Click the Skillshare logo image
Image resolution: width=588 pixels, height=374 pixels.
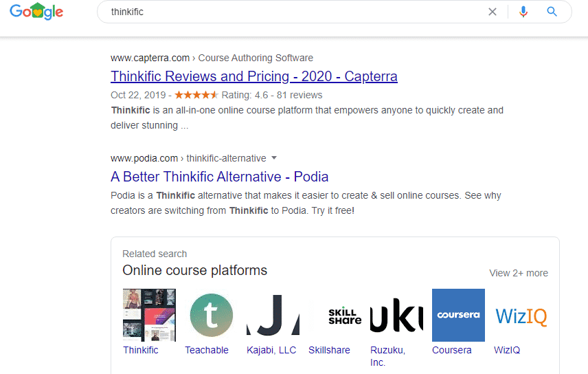[x=335, y=315]
